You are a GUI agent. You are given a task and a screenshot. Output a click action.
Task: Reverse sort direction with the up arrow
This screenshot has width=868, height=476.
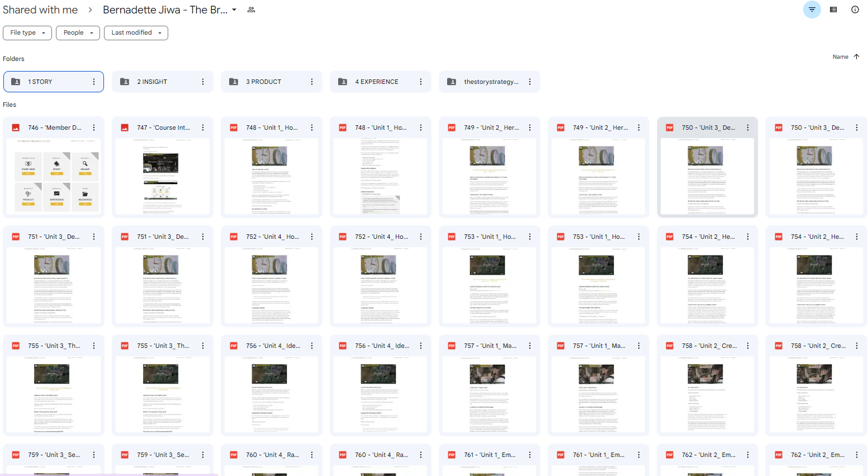click(856, 56)
